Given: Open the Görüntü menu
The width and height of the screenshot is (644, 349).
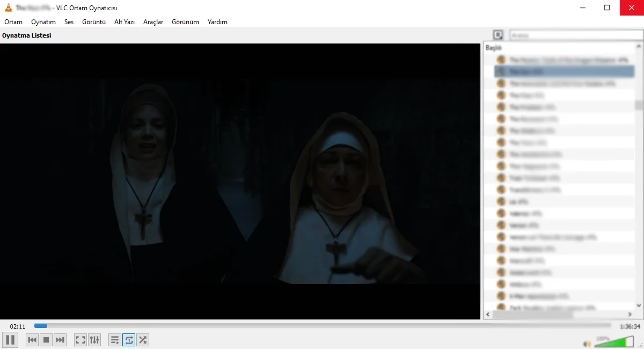Looking at the screenshot, I should pyautogui.click(x=94, y=22).
